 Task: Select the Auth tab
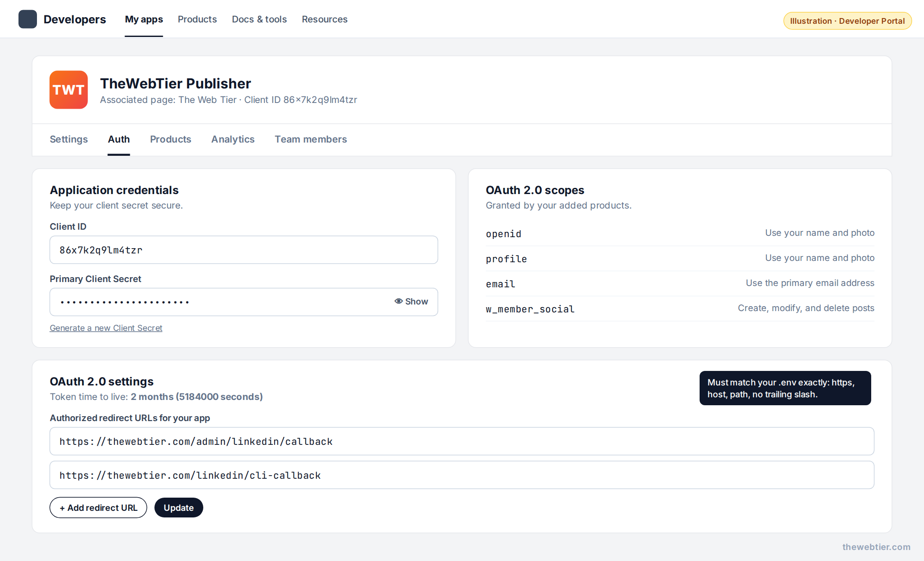(119, 139)
